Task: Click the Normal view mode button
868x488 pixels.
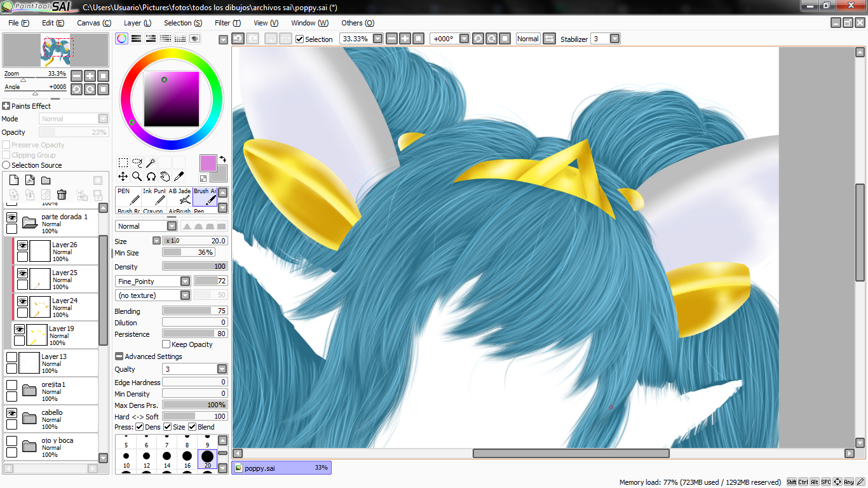Action: [x=527, y=39]
